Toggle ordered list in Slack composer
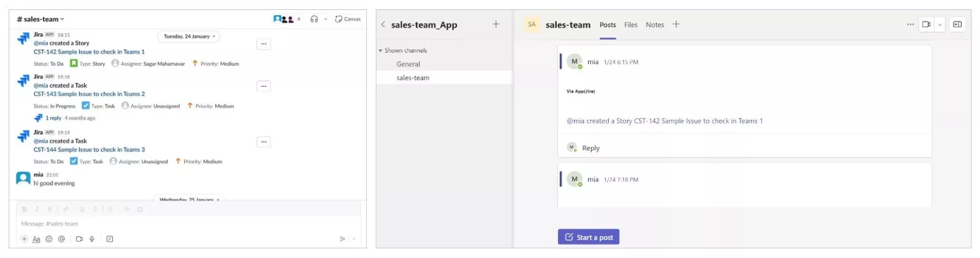Viewport: 980px width, 258px height. pos(82,209)
